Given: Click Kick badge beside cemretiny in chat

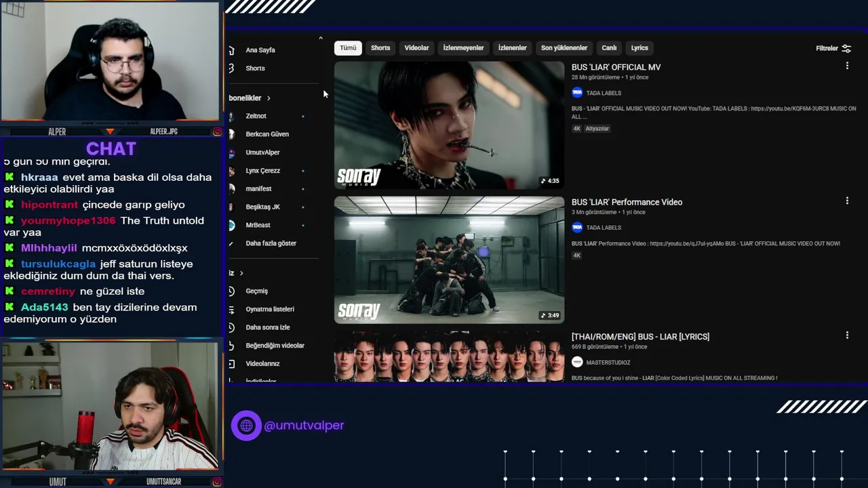Looking at the screenshot, I should coord(9,291).
